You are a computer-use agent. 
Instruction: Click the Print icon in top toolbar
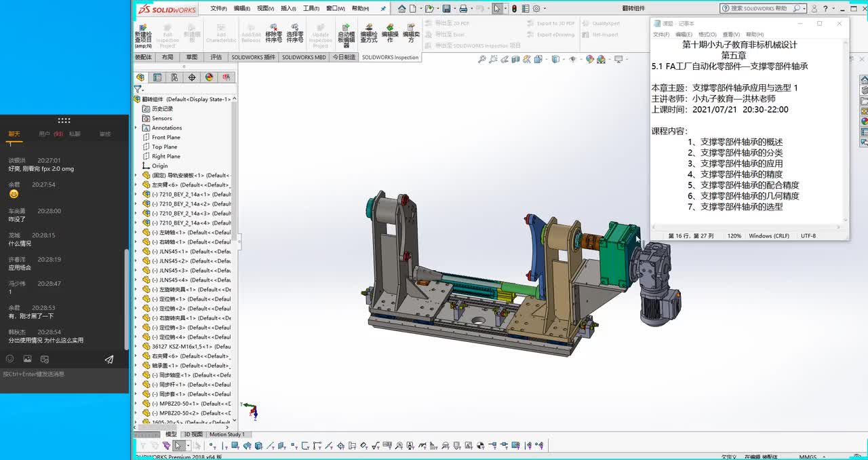[463, 9]
